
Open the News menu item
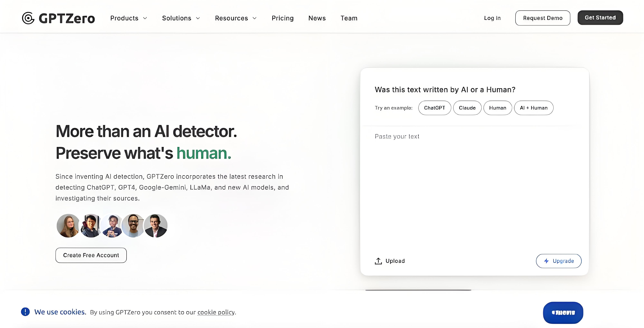[317, 18]
